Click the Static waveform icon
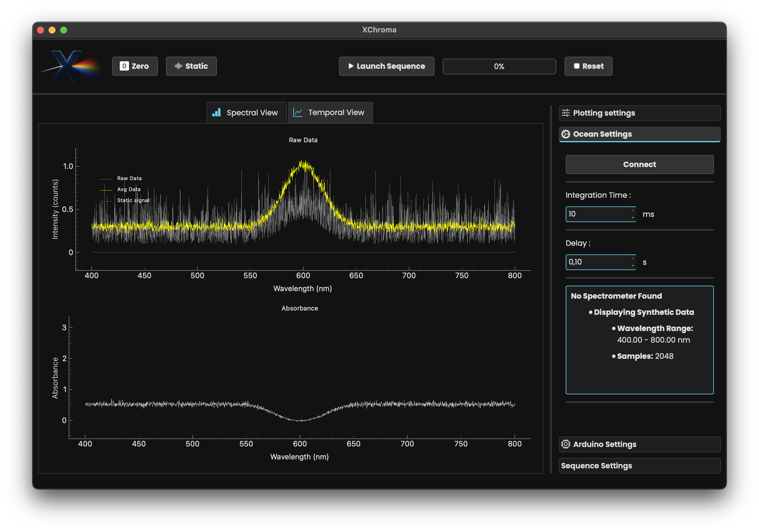The image size is (759, 532). [x=178, y=66]
